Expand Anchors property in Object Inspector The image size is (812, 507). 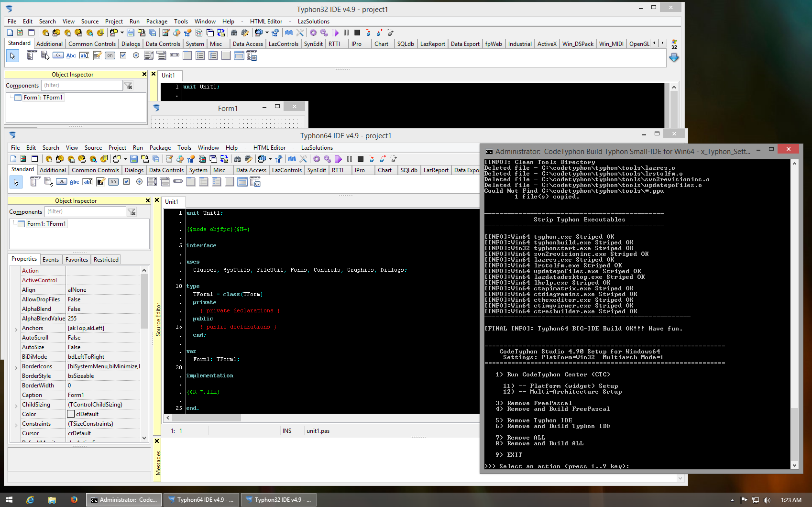16,329
